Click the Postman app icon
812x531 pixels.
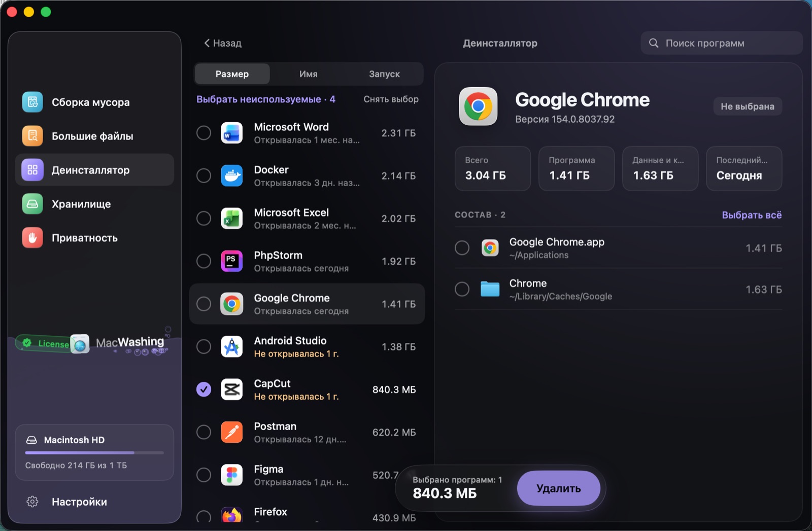tap(232, 432)
